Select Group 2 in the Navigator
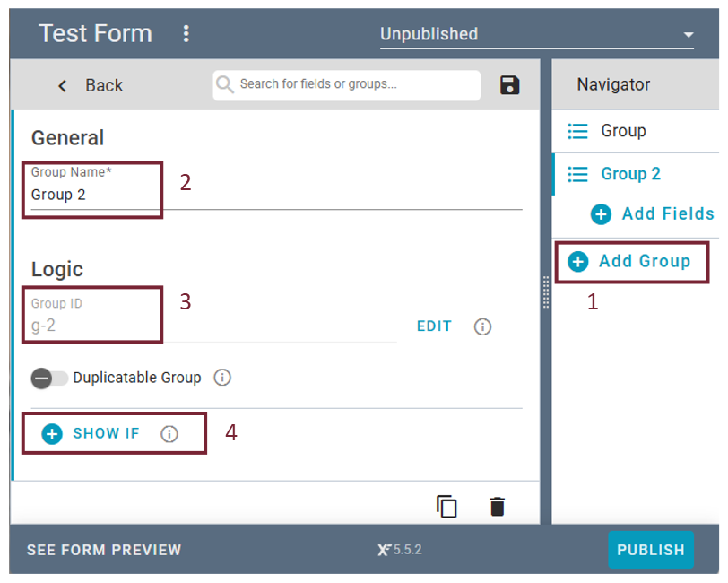This screenshot has width=728, height=583. [x=630, y=174]
